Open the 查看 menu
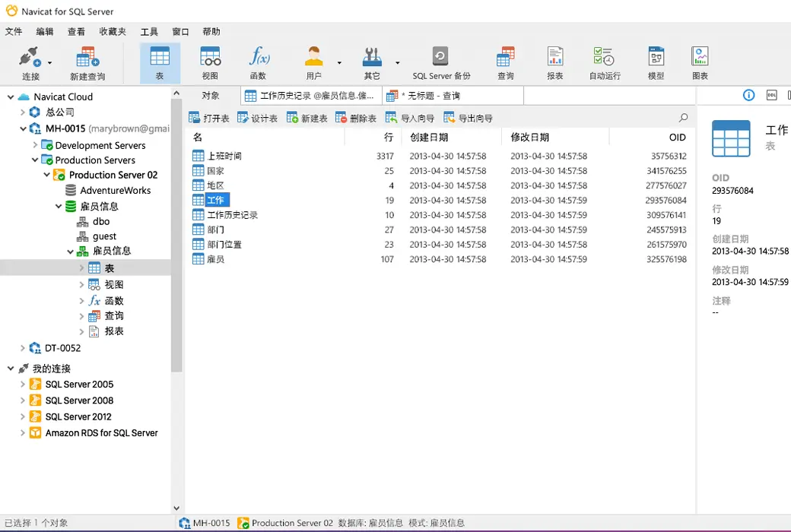 tap(76, 31)
